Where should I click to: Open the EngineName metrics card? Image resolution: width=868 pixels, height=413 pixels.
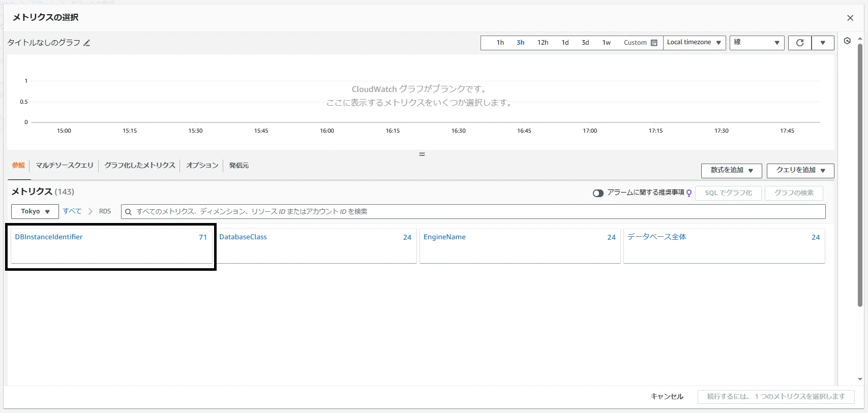520,246
